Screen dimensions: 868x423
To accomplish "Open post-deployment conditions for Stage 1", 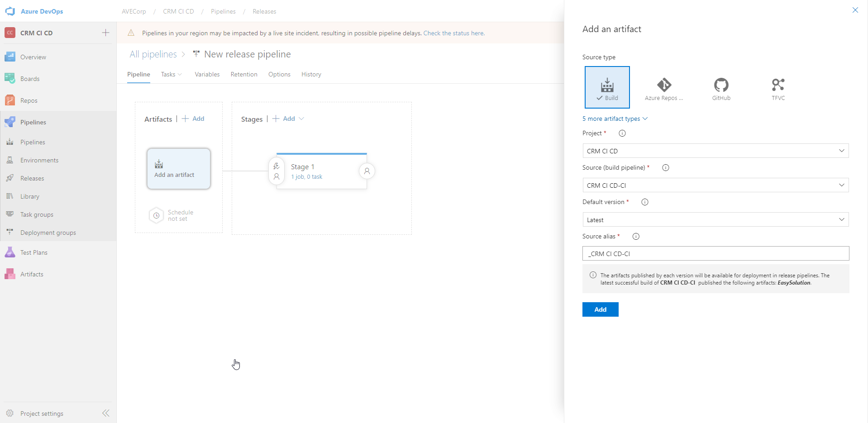I will [367, 171].
